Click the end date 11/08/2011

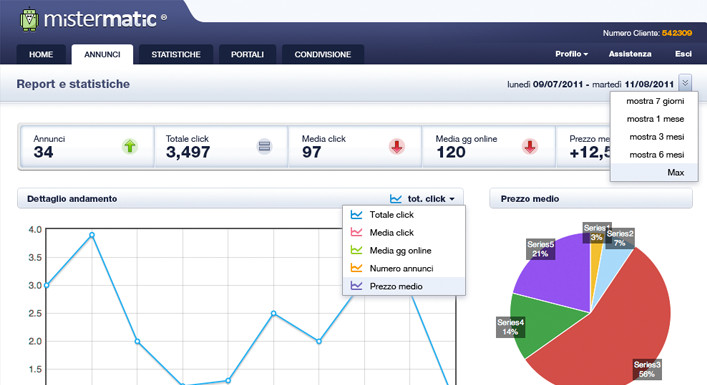pos(649,84)
